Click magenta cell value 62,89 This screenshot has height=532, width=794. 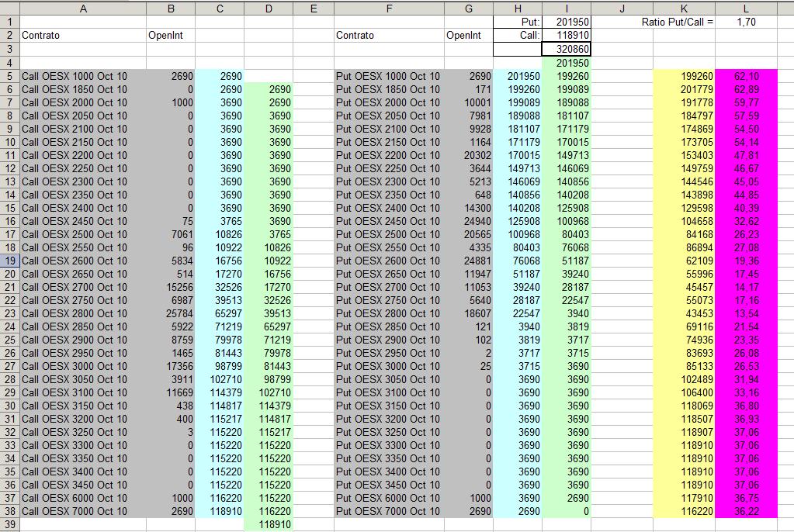(746, 89)
